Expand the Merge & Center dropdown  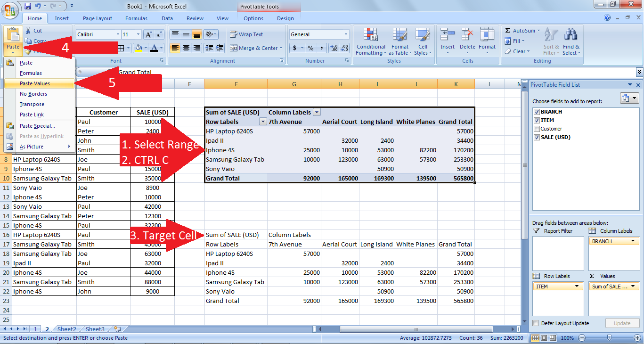281,48
